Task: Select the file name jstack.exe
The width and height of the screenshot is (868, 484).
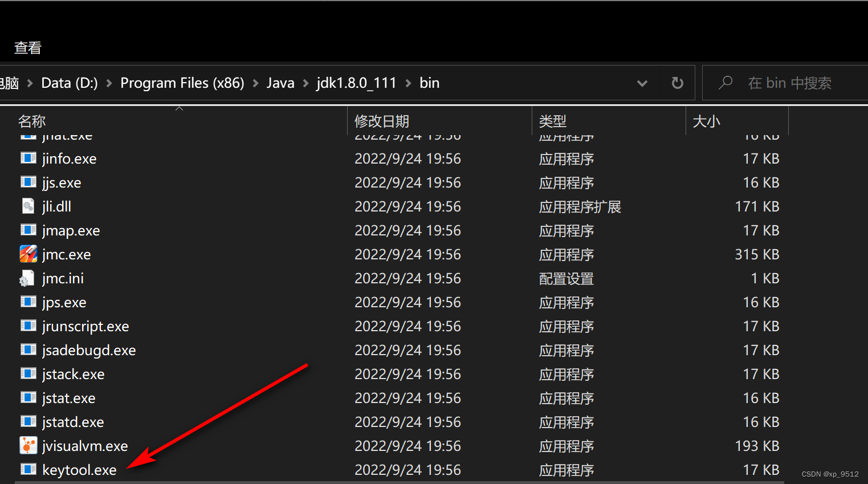Action: (74, 374)
